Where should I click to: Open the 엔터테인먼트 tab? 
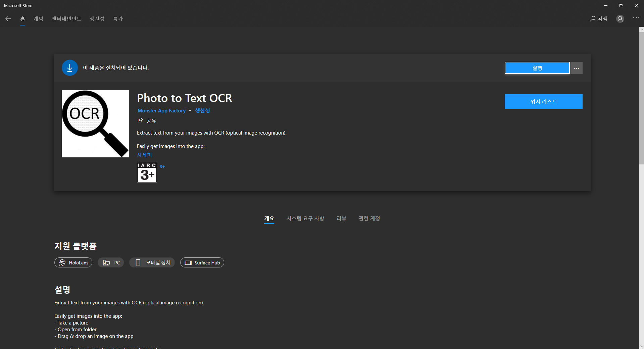click(66, 19)
